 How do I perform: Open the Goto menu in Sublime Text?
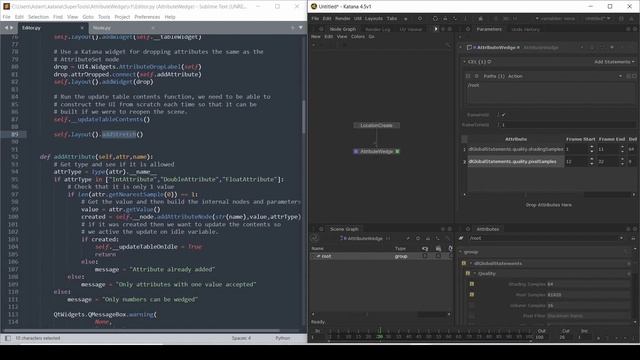[x=88, y=17]
